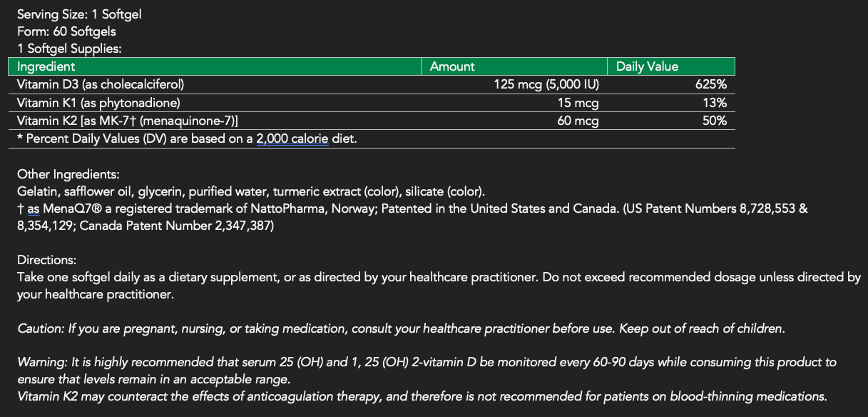The height and width of the screenshot is (417, 868).
Task: Click the 625% daily value
Action: [711, 84]
